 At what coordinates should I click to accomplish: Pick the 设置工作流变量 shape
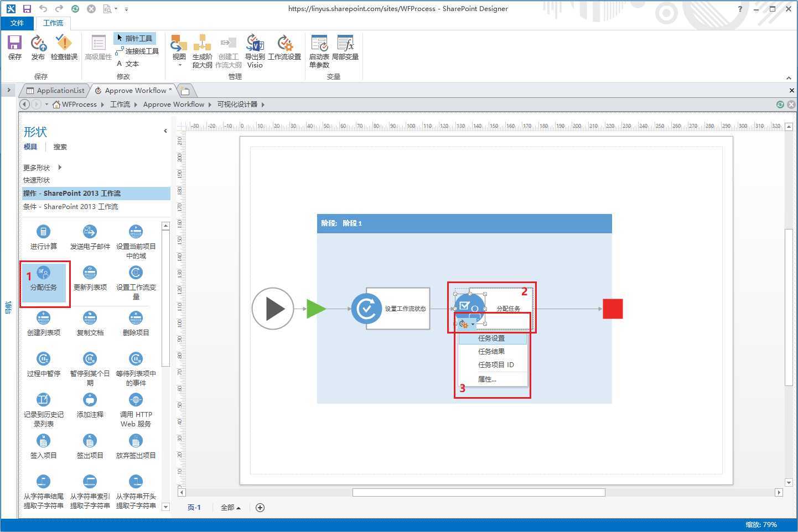(x=136, y=283)
